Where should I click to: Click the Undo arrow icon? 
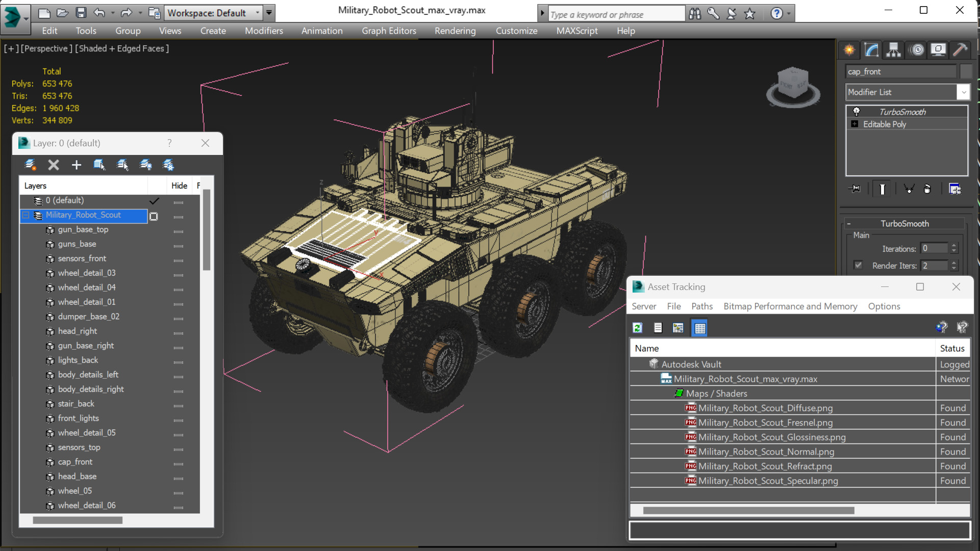(x=99, y=13)
